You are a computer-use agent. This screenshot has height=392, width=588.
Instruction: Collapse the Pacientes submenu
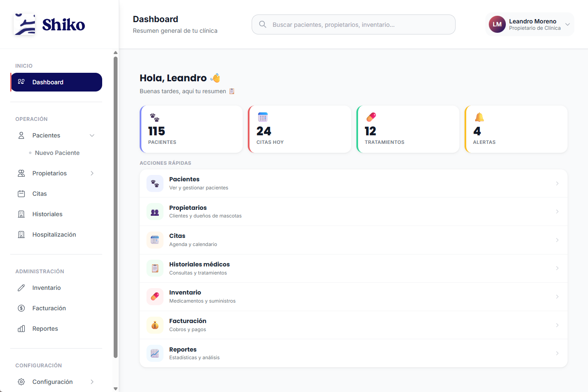pos(92,135)
